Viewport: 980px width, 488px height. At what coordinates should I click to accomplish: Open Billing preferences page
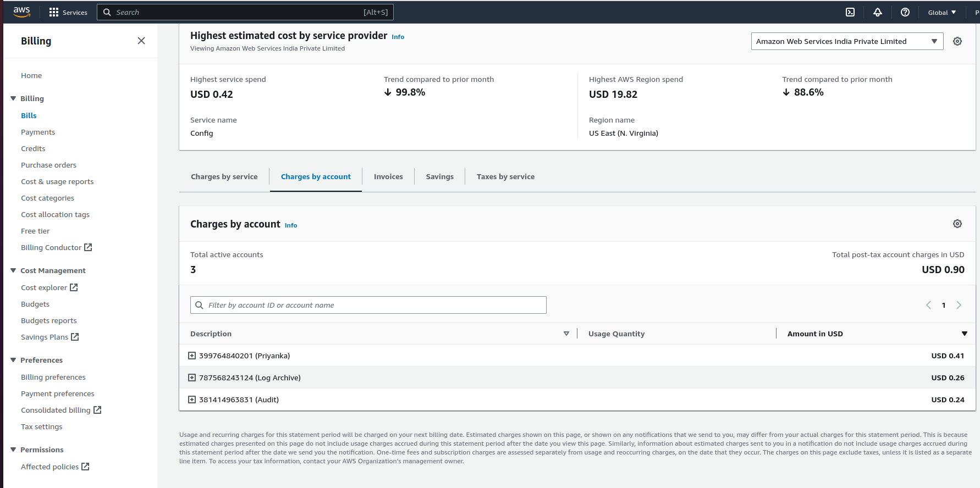click(x=53, y=377)
